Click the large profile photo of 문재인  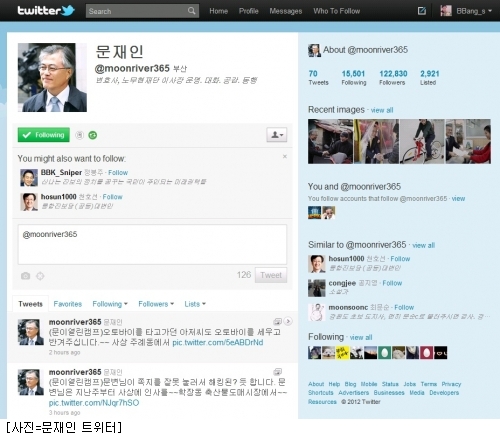click(52, 77)
